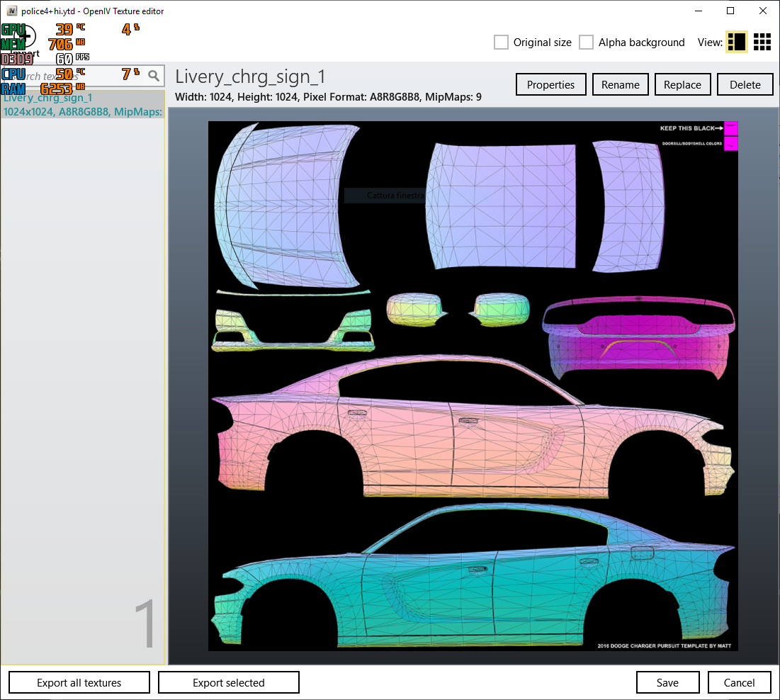This screenshot has width=780, height=700.
Task: Save the texture dictionary changes
Action: [x=667, y=682]
